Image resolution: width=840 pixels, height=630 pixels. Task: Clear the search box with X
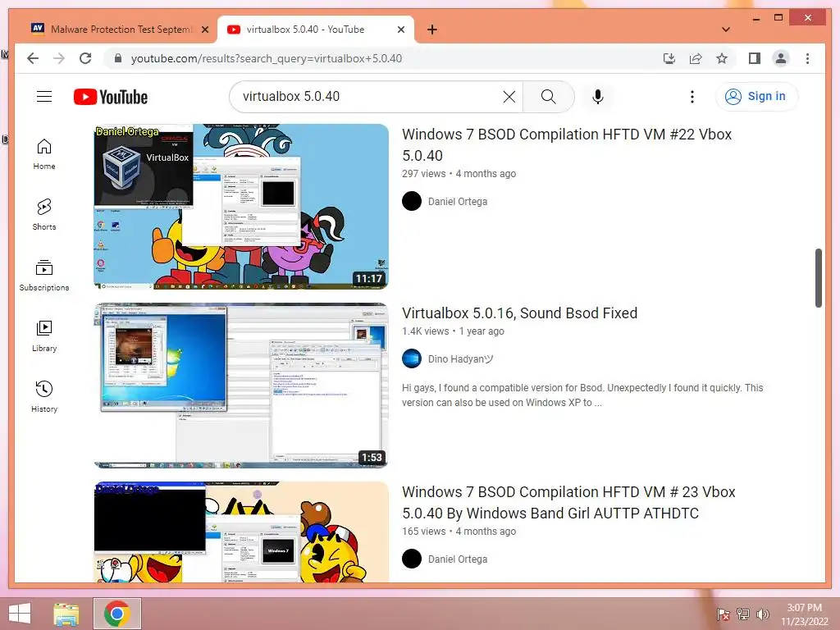pos(509,97)
